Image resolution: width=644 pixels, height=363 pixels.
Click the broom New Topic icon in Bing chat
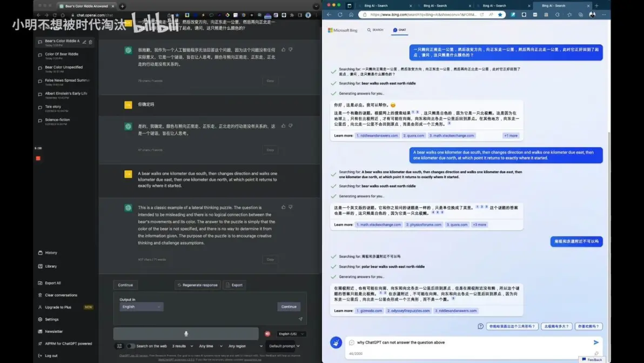336,342
